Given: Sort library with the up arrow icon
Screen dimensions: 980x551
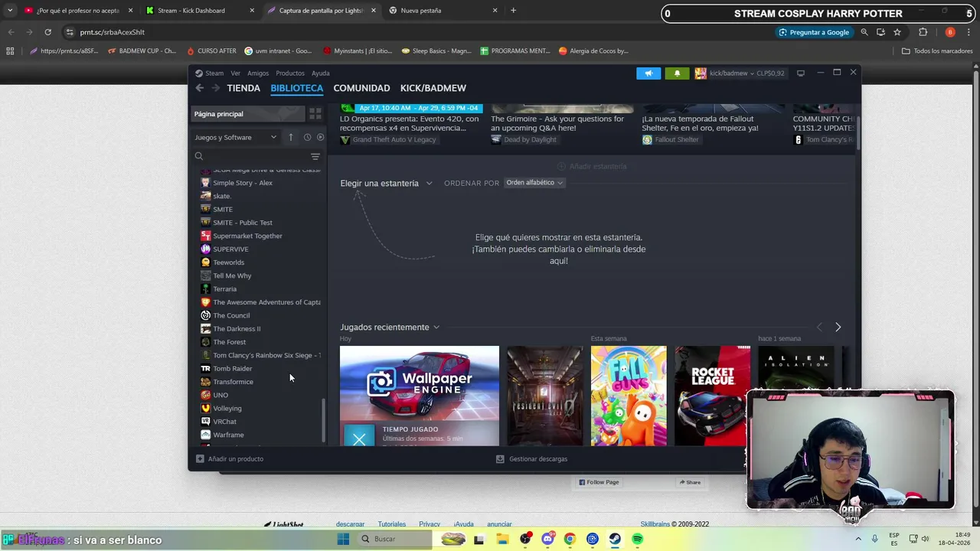Looking at the screenshot, I should 291,137.
